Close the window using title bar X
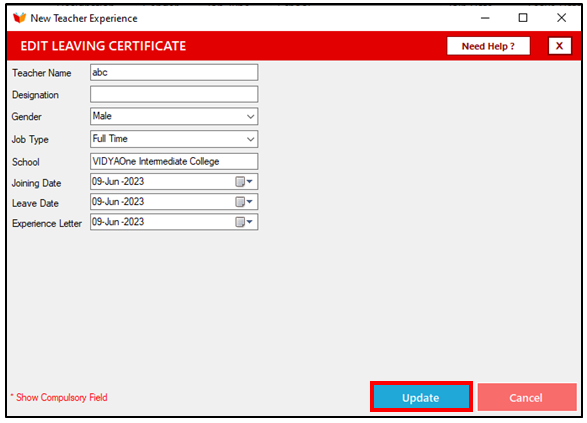Screen dimensions: 587x423 click(561, 18)
